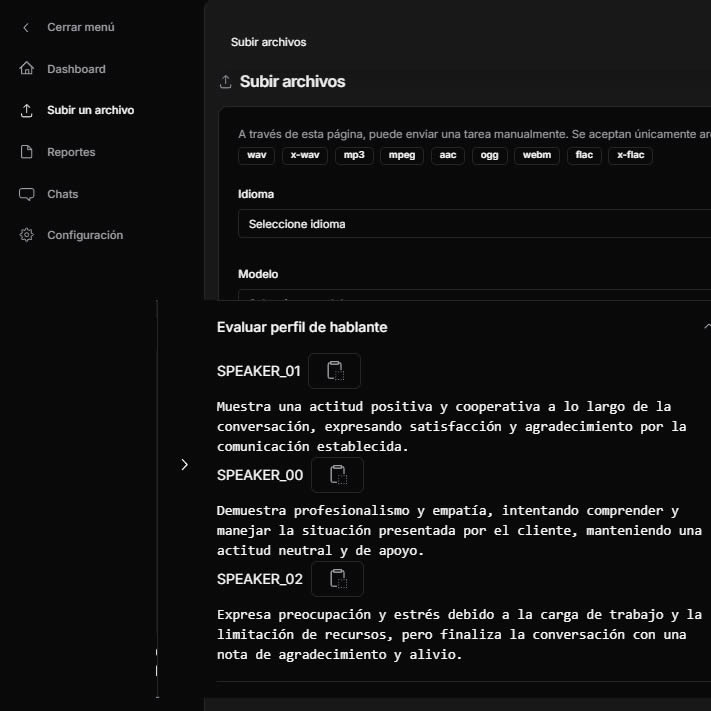Click the Chats speech bubble icon
The width and height of the screenshot is (711, 711).
click(x=27, y=194)
